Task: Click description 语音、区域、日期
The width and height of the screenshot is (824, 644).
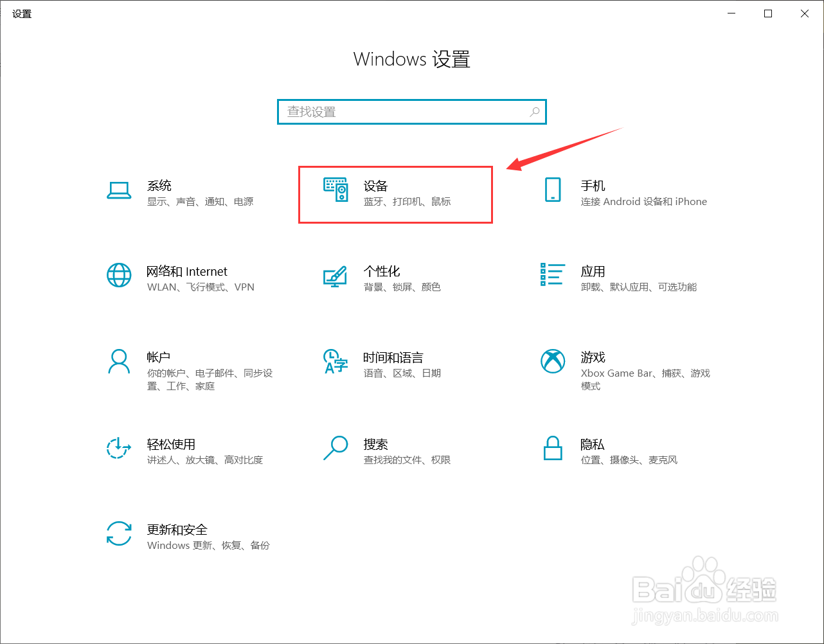Action: click(x=402, y=373)
